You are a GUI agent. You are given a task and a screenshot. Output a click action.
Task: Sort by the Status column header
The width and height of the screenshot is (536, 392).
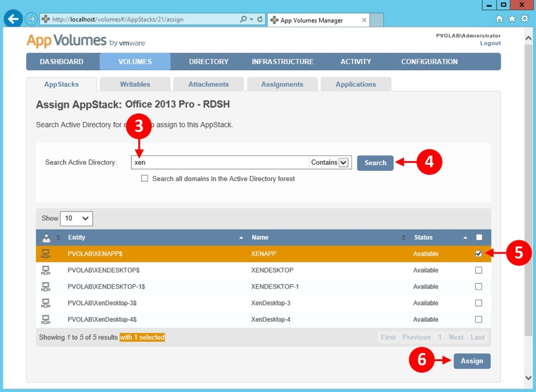click(x=439, y=238)
